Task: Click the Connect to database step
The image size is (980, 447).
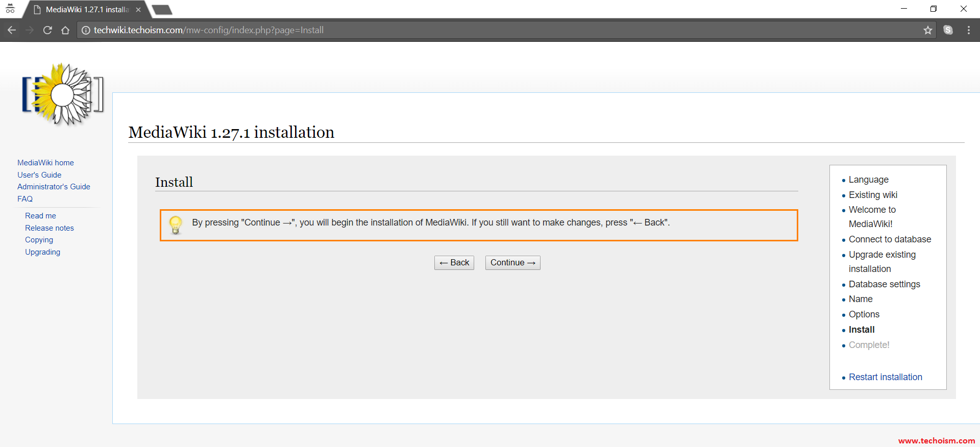Action: [890, 239]
